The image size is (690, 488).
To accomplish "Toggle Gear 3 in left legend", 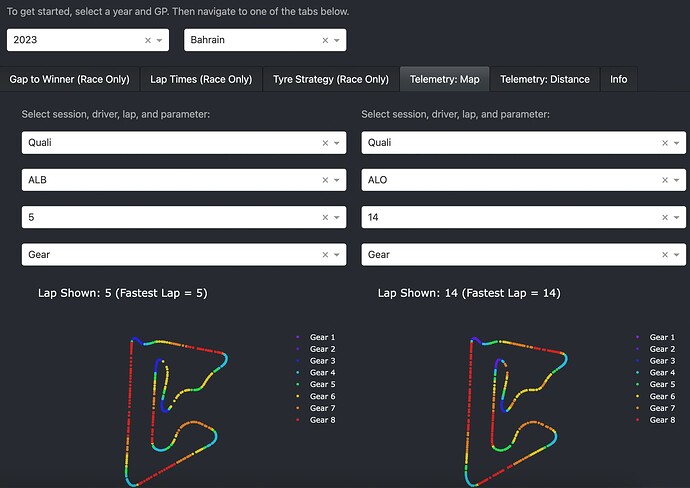I will (316, 361).
